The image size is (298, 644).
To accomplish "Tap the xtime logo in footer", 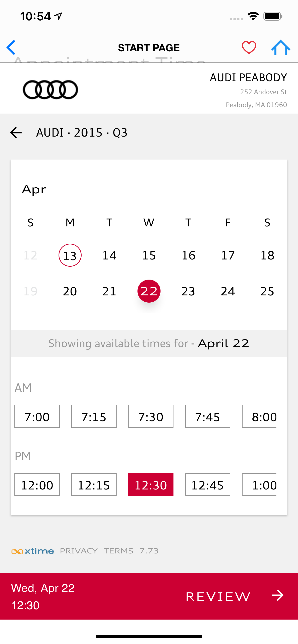I will point(33,551).
